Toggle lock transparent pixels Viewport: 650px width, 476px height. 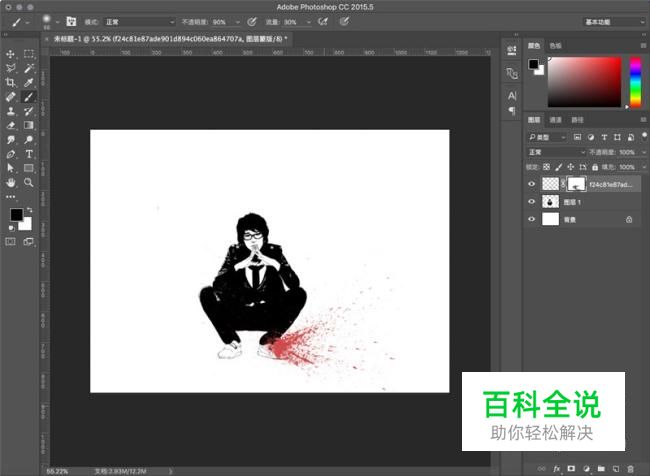(546, 167)
